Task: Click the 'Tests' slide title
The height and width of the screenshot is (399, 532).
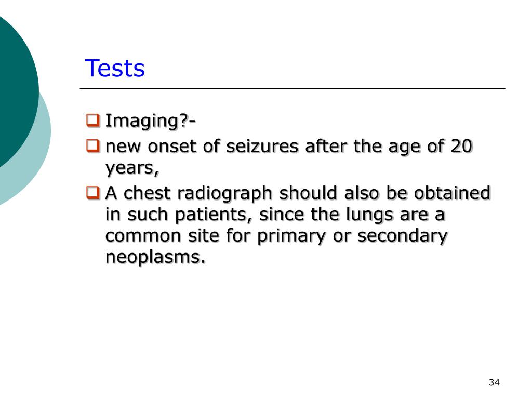Action: point(115,68)
